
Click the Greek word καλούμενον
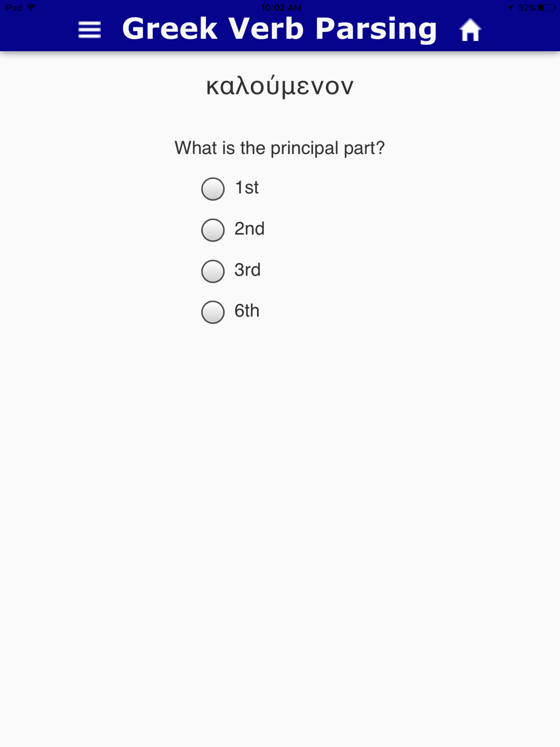[x=280, y=86]
